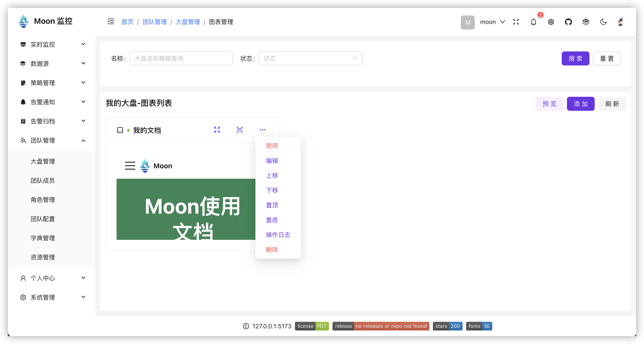Open 资源管理 in sidebar submenu
The width and height of the screenshot is (644, 344).
(43, 257)
